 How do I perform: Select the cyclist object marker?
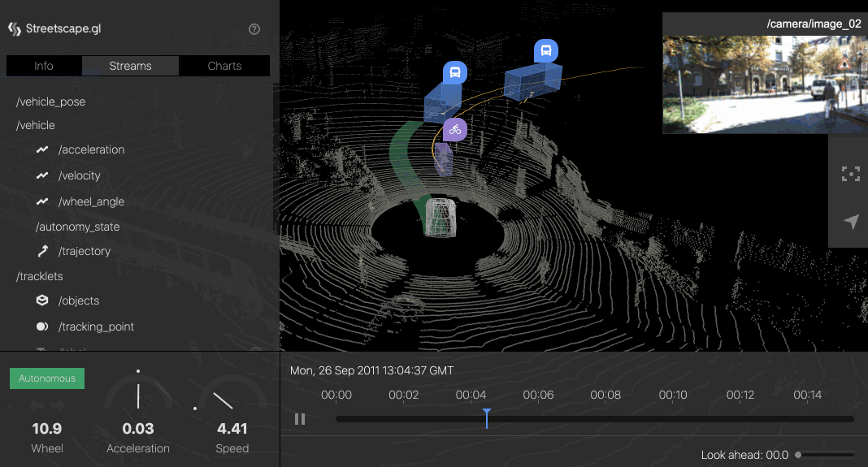coord(454,130)
